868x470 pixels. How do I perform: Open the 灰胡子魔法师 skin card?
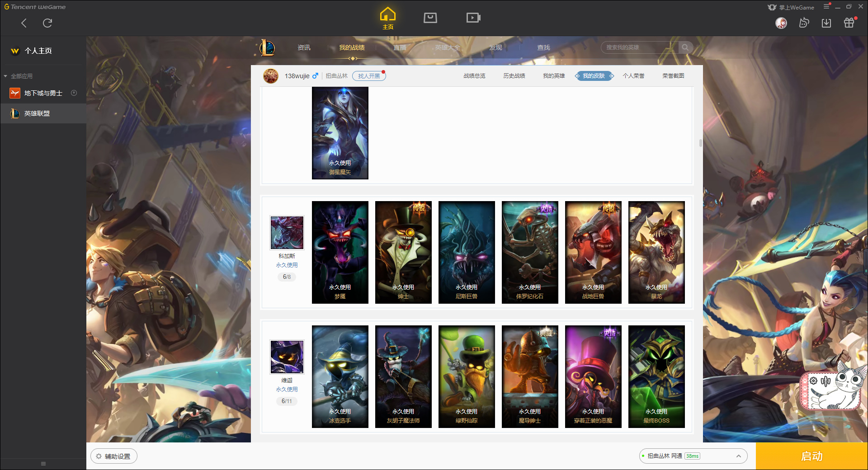[403, 376]
